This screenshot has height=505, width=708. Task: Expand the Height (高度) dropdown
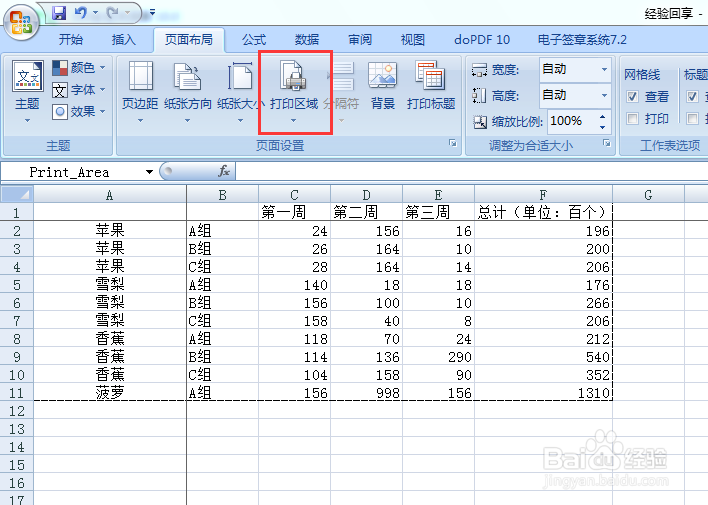click(x=604, y=95)
